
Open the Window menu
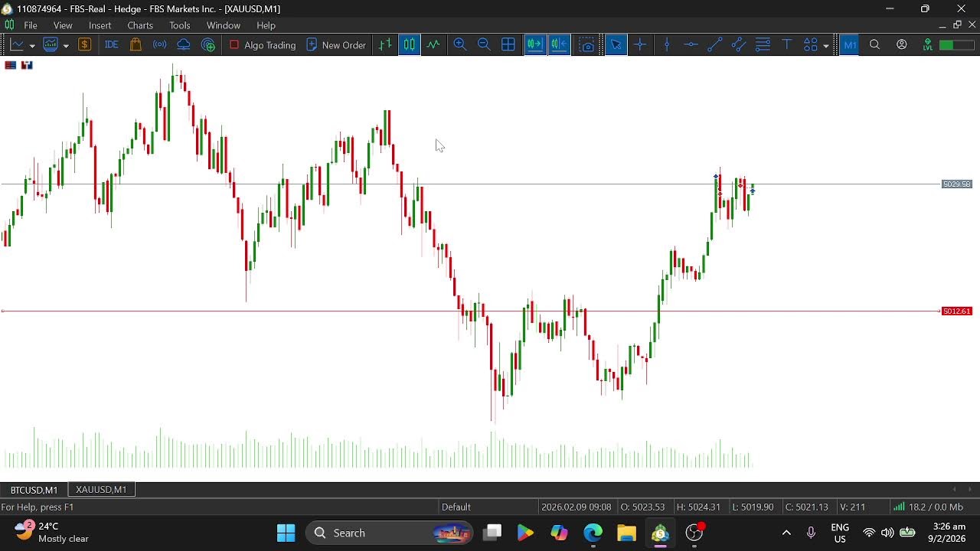224,25
